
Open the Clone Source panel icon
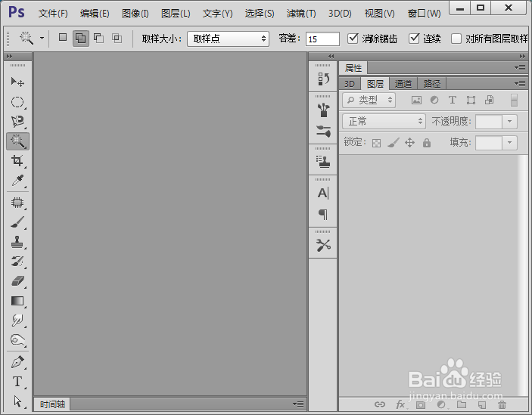tap(323, 162)
